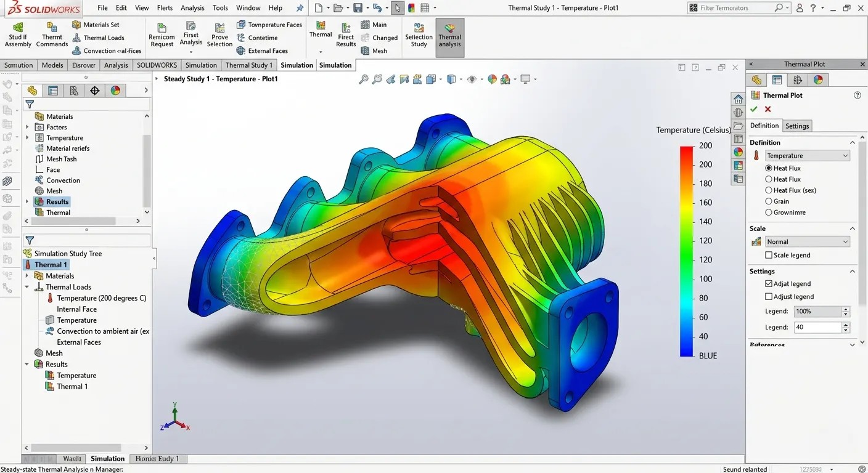Enable the Scale legend checkbox

tap(769, 255)
